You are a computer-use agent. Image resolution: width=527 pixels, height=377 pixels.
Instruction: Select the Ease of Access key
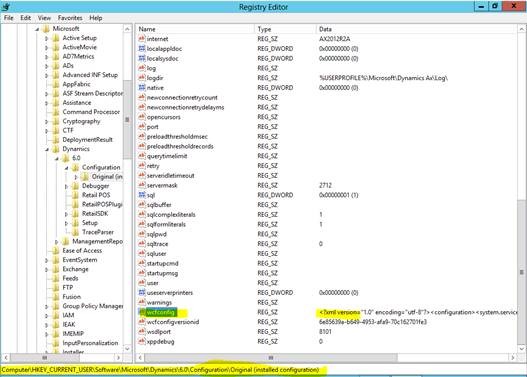(x=82, y=250)
